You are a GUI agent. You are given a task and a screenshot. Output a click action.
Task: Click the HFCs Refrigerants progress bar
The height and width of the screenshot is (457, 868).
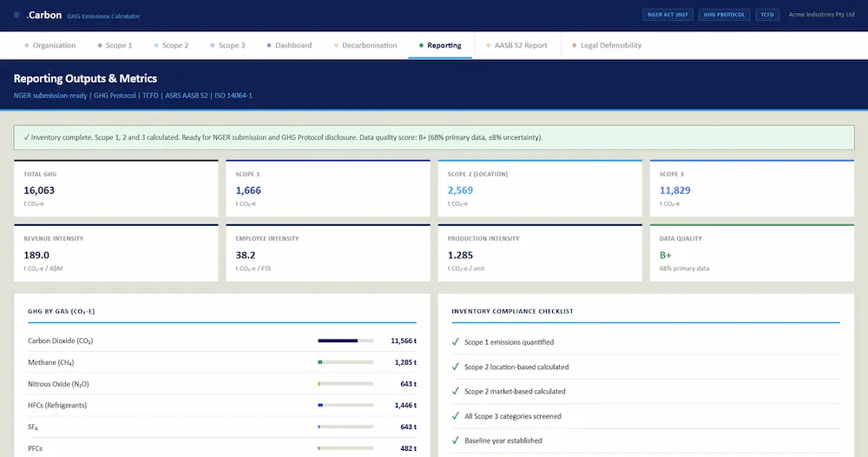pos(345,406)
